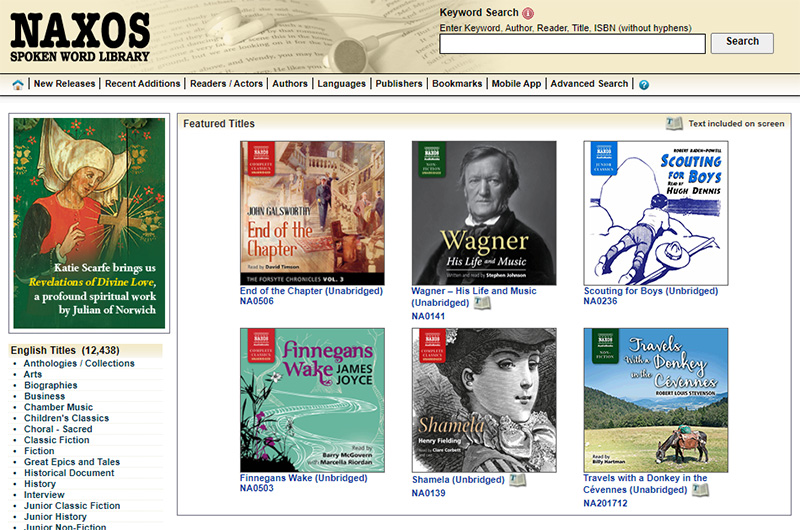The image size is (800, 530).
Task: Click the help question mark icon
Action: (644, 84)
